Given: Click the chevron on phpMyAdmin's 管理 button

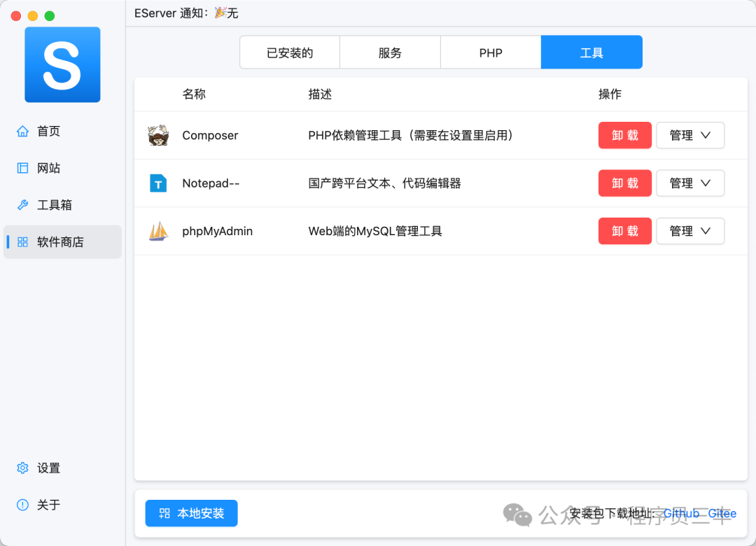Looking at the screenshot, I should click(706, 231).
